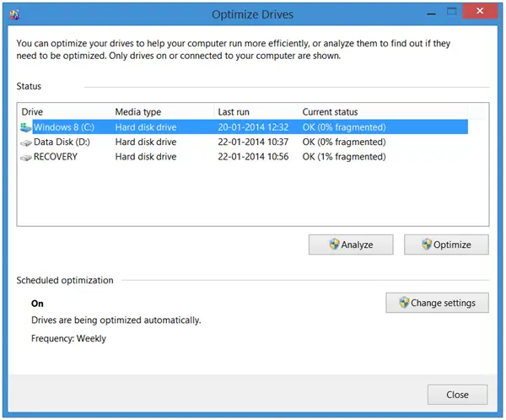Start optimization with the Optimize button

(446, 245)
